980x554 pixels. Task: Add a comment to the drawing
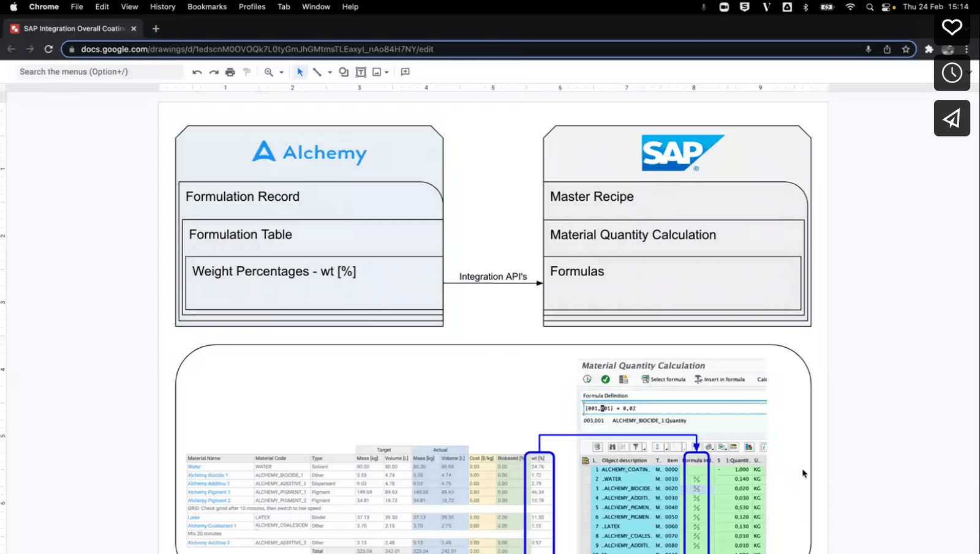point(404,72)
